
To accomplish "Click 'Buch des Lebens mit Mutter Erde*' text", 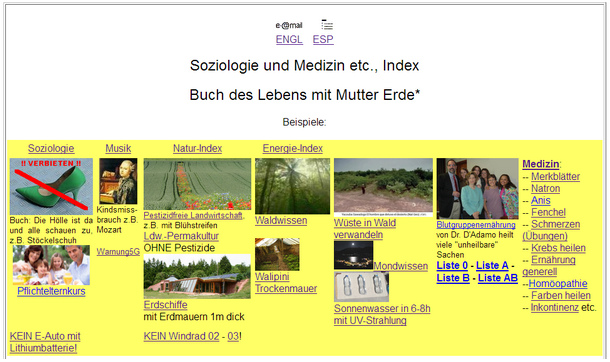I will pyautogui.click(x=305, y=95).
